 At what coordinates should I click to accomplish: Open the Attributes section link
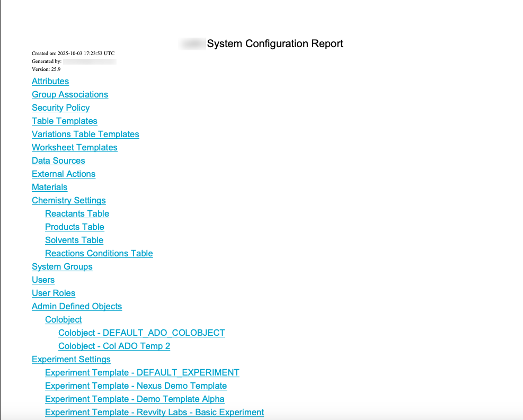point(50,81)
